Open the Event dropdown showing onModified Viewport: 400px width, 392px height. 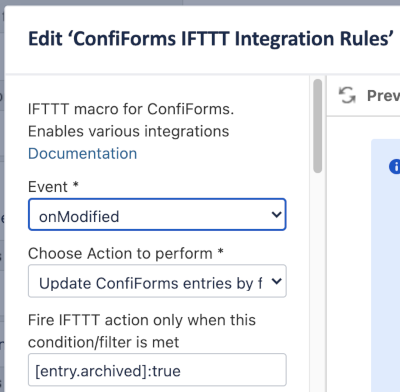157,214
